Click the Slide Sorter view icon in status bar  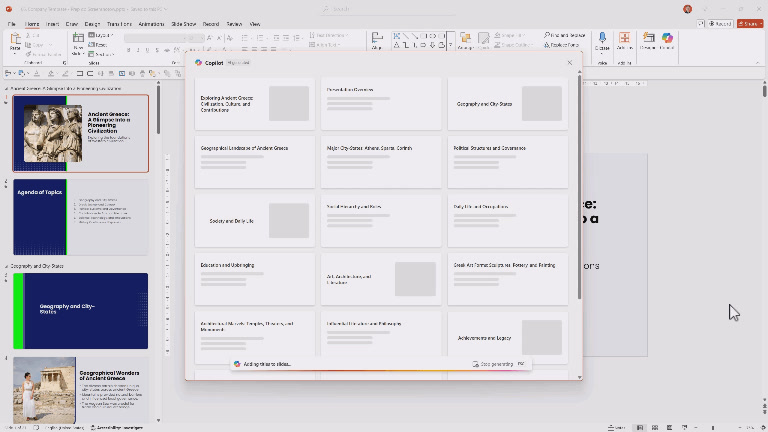click(655, 428)
